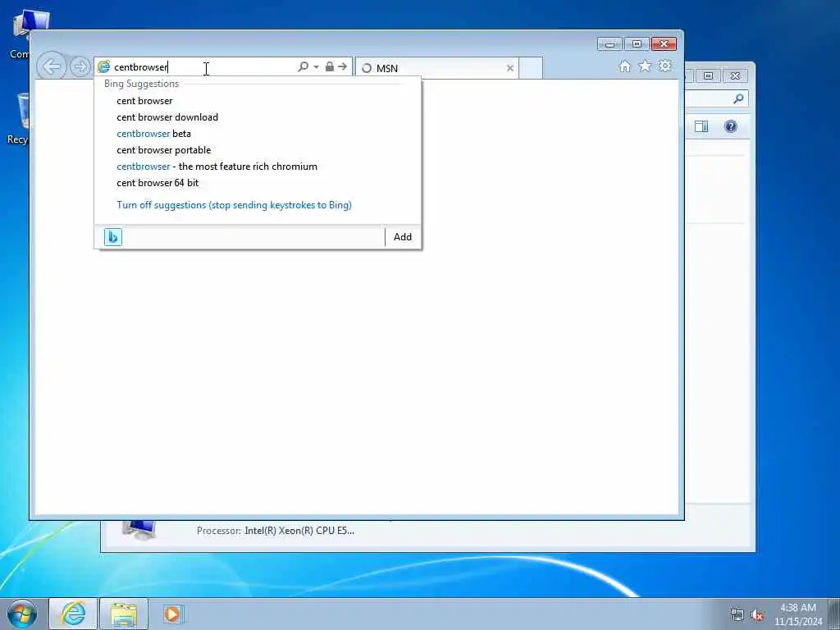Maximize the background Explorer window

708,76
